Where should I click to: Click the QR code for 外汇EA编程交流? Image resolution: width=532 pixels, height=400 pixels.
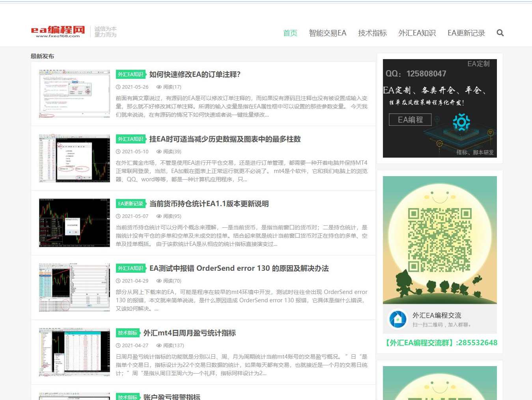pos(440,240)
